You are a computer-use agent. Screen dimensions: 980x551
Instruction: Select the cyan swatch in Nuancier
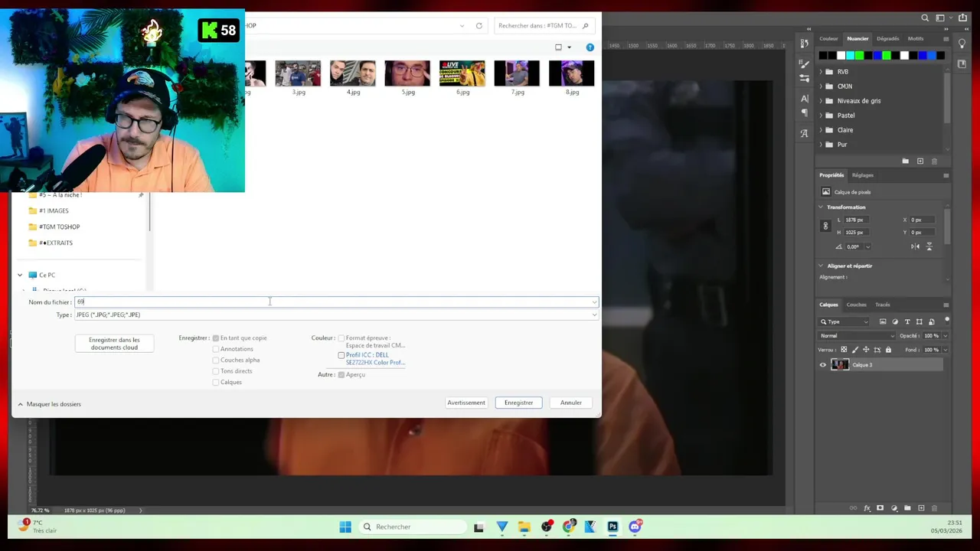coord(850,55)
